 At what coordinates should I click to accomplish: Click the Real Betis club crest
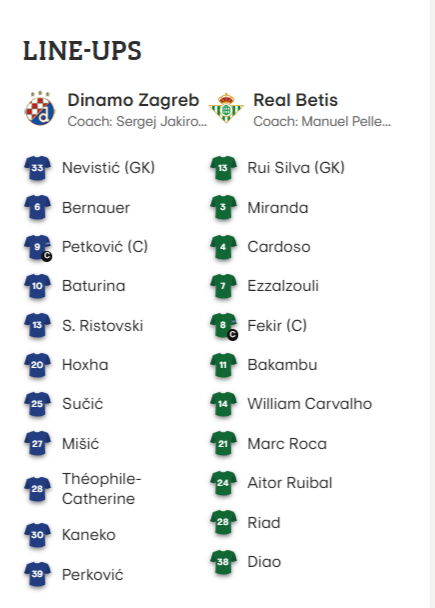(x=226, y=108)
